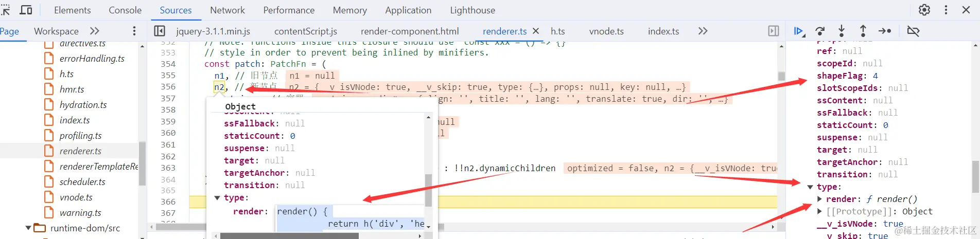Image resolution: width=980 pixels, height=239 pixels.
Task: Select the Workspace navigator tab
Action: pos(56,31)
